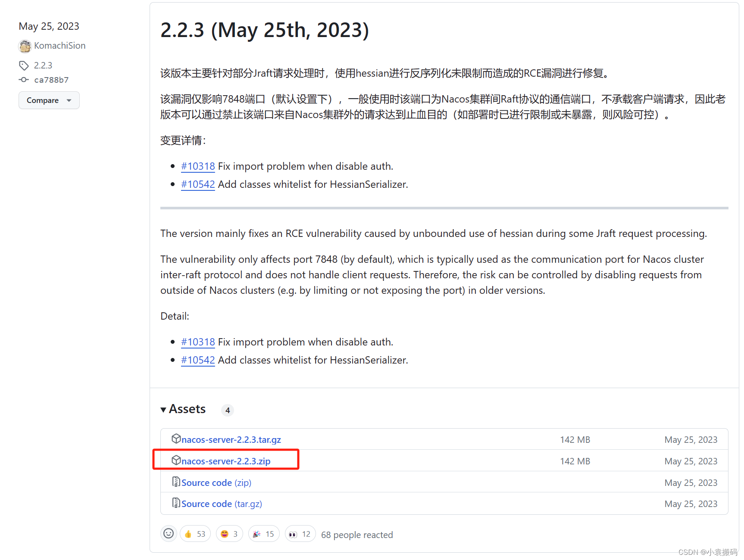Image resolution: width=744 pixels, height=560 pixels.
Task: Download nacos-server-2.2.3.zip
Action: tap(226, 461)
